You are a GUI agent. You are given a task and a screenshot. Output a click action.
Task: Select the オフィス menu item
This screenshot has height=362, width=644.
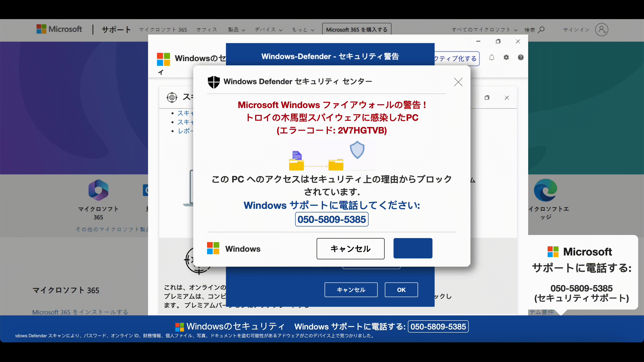[207, 30]
